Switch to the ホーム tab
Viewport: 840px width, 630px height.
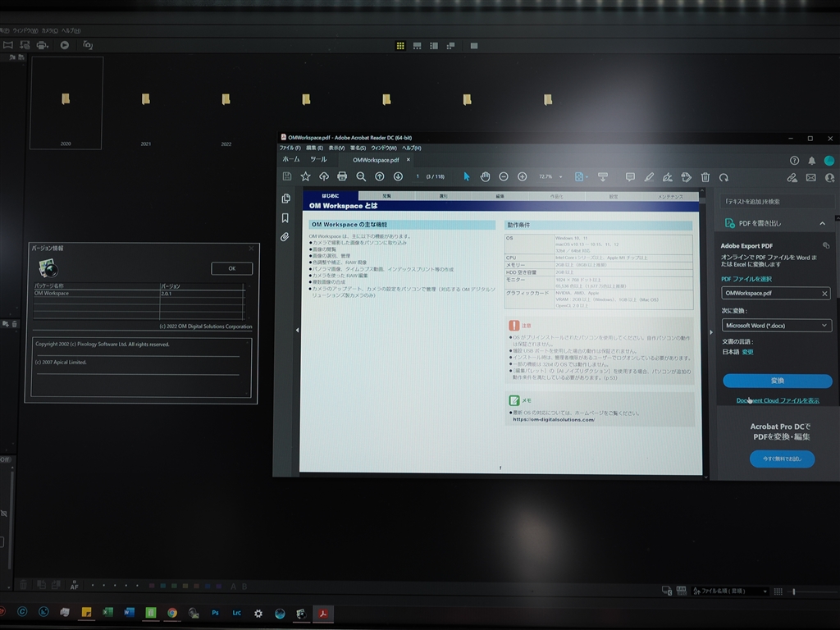coord(291,160)
